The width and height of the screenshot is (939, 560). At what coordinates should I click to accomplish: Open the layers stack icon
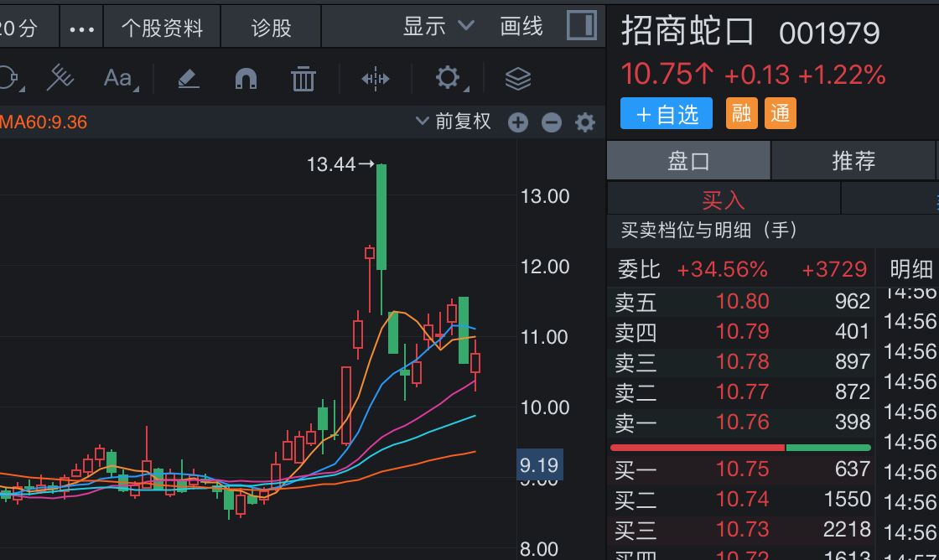pos(518,79)
